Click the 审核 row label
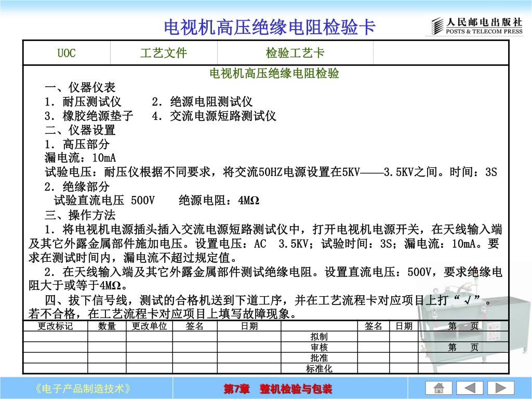 pyautogui.click(x=319, y=347)
